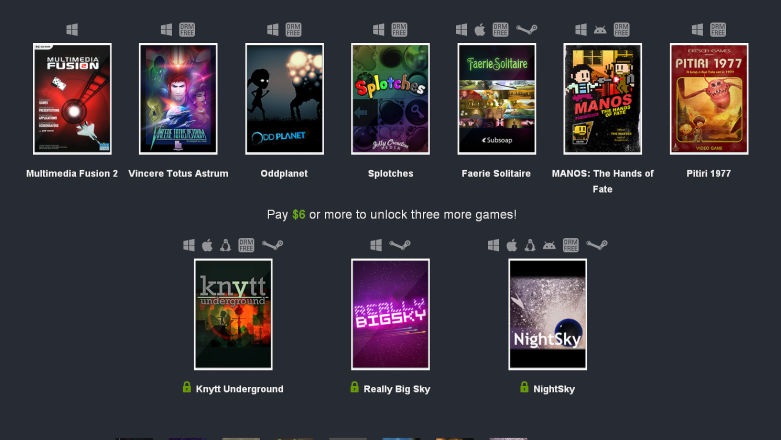Click Windows icon above Oddplanet
Viewport: 781px width, 440px height.
[x=272, y=30]
